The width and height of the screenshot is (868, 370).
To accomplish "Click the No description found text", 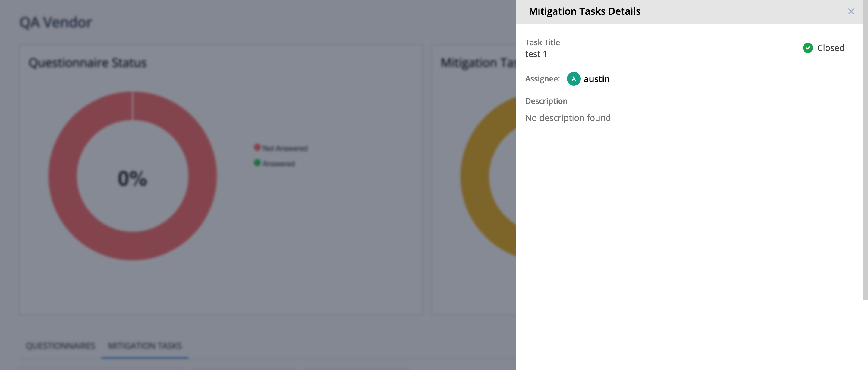I will [x=568, y=118].
